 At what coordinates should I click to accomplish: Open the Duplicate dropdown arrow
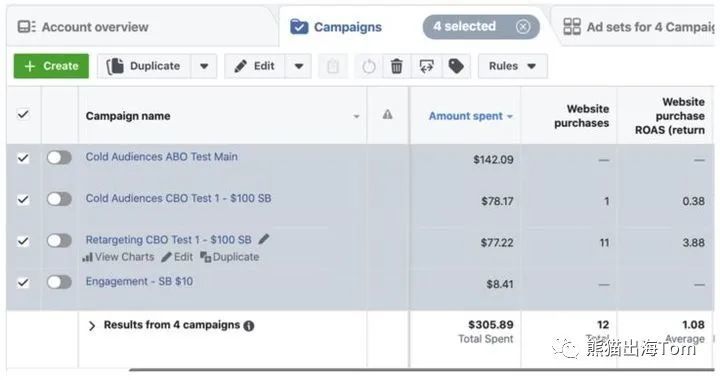(204, 67)
